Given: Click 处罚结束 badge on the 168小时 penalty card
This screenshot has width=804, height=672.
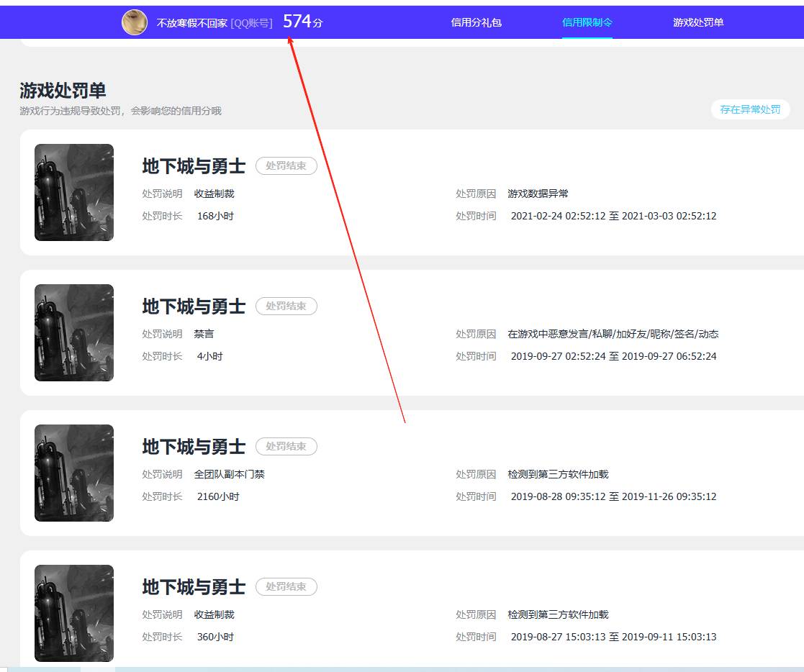Looking at the screenshot, I should pos(286,165).
